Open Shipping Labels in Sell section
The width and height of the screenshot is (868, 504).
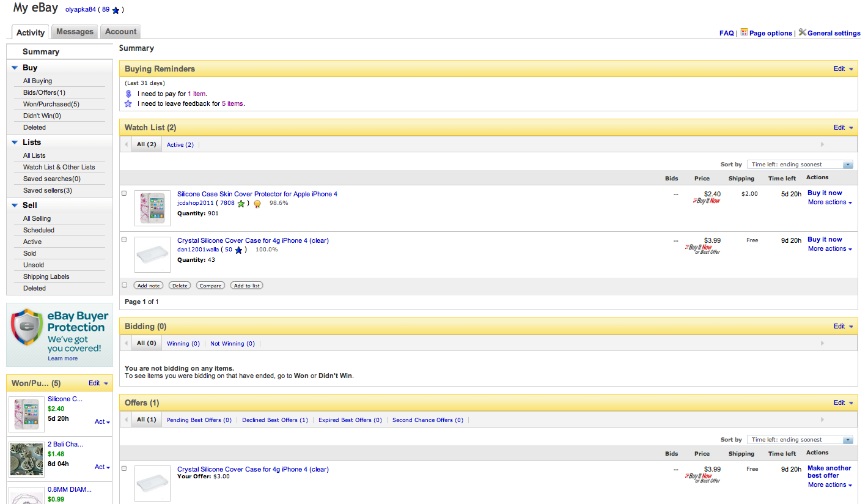[46, 277]
